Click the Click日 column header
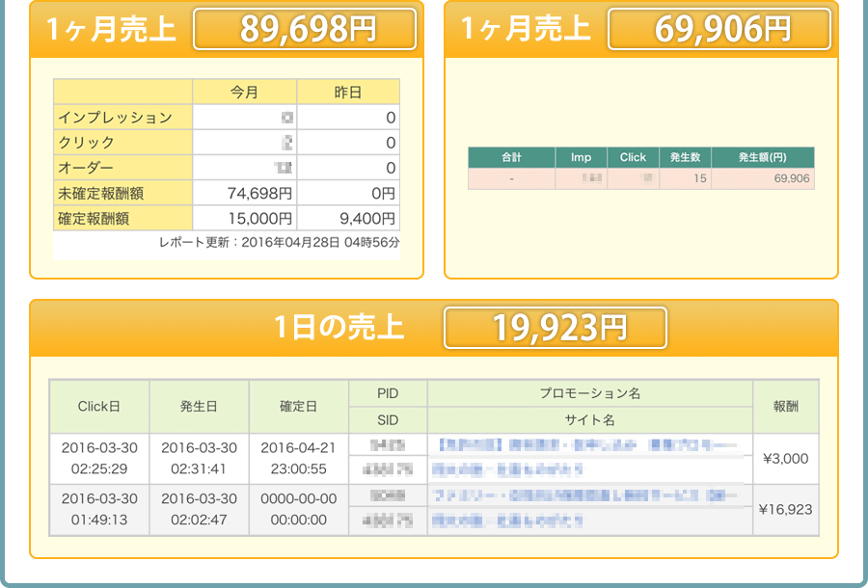The image size is (868, 588). (x=99, y=407)
